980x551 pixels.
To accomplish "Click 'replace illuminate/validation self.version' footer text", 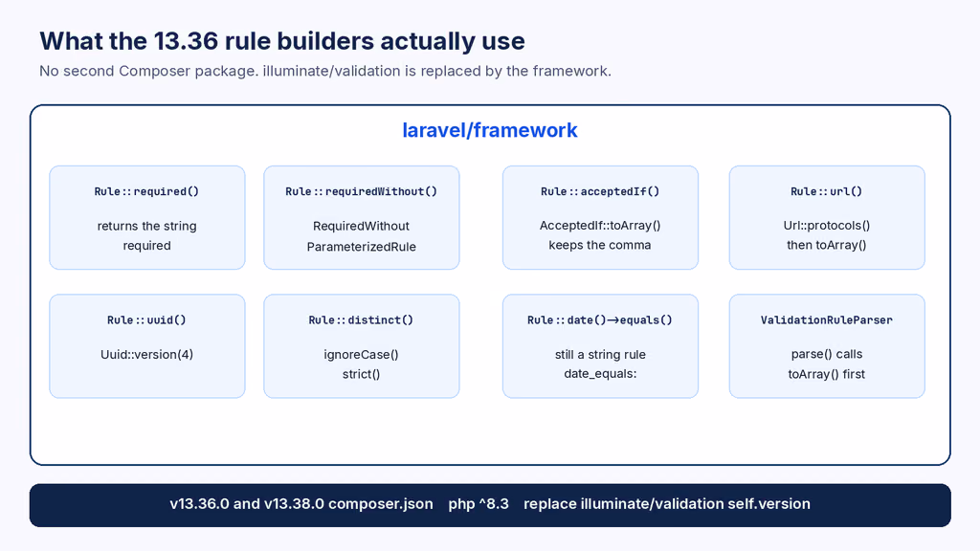I will [667, 504].
